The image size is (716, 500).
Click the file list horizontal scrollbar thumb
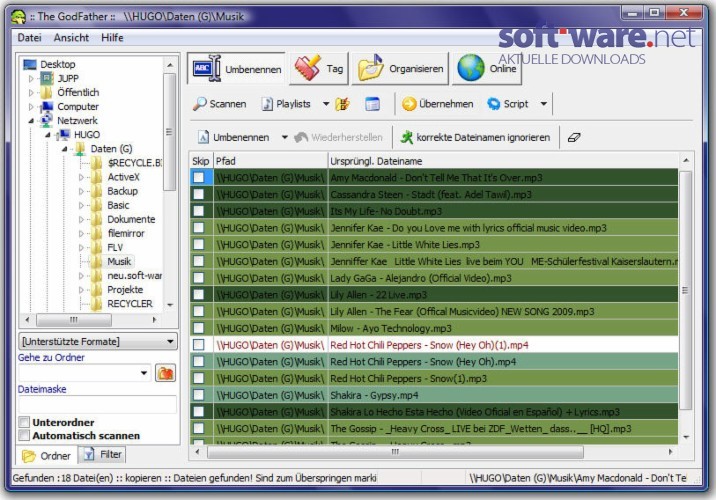[x=395, y=452]
